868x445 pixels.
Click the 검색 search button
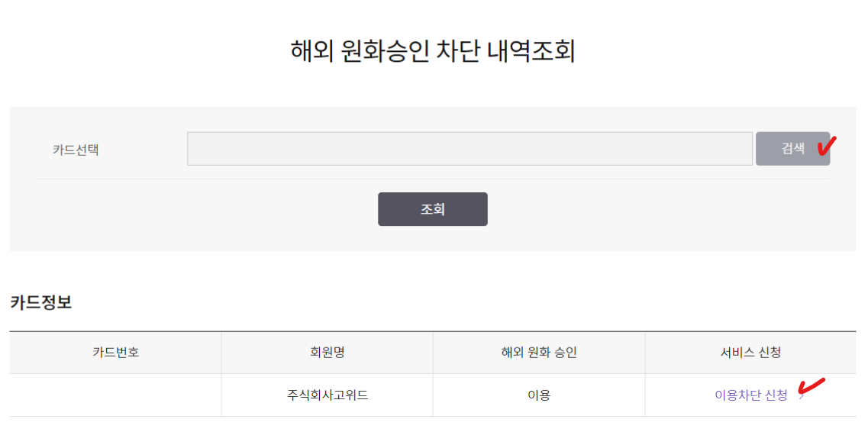pyautogui.click(x=792, y=149)
